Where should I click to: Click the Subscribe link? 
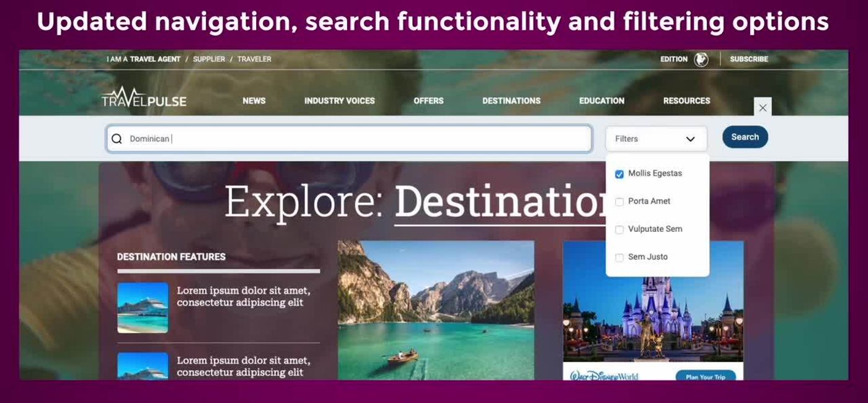coord(749,60)
